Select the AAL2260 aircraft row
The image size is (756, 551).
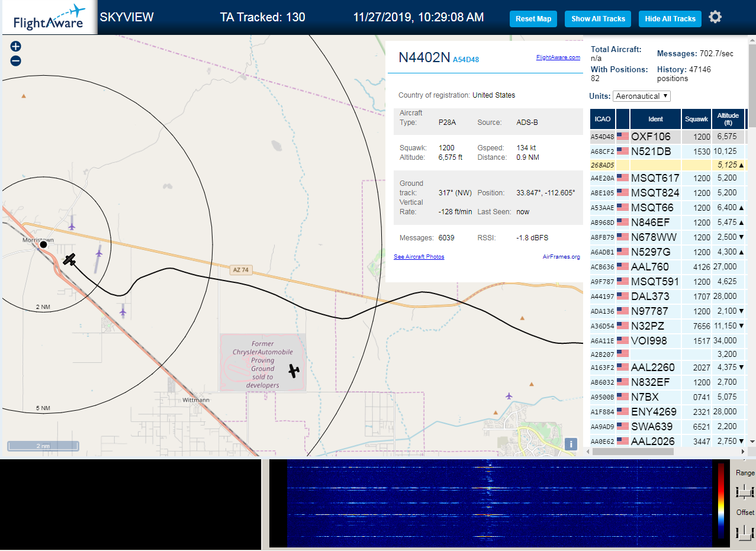(668, 368)
